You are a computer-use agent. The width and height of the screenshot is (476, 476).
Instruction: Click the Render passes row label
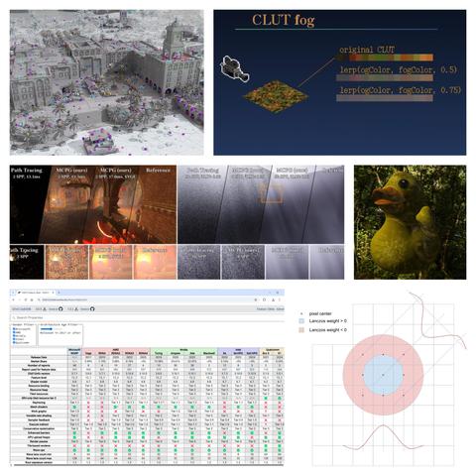pos(39,441)
